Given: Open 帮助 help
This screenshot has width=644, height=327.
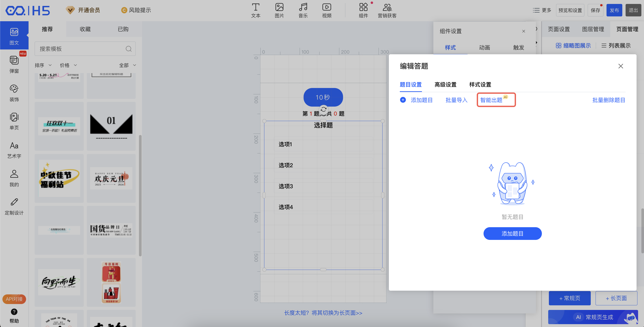Looking at the screenshot, I should point(14,316).
